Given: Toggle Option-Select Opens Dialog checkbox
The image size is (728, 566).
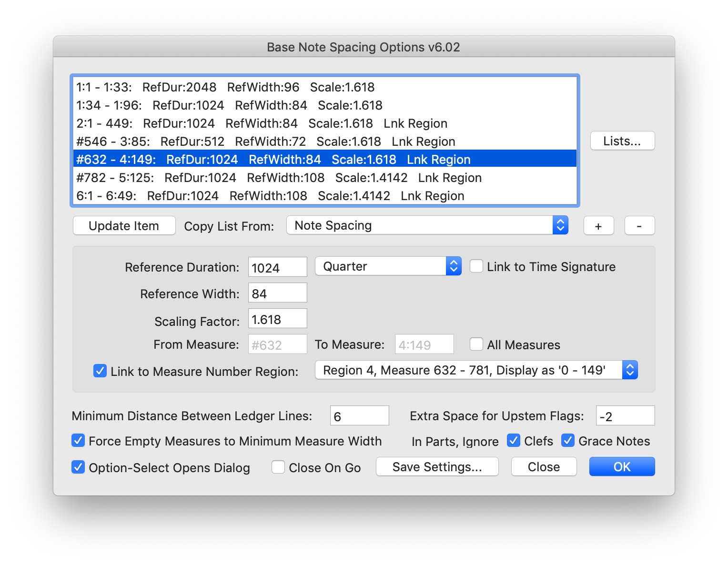Looking at the screenshot, I should click(x=78, y=467).
